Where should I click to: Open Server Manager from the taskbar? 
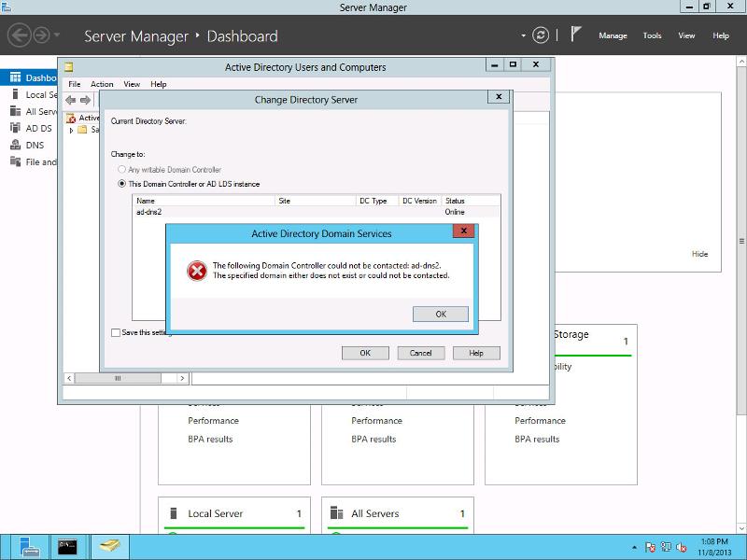tap(30, 547)
